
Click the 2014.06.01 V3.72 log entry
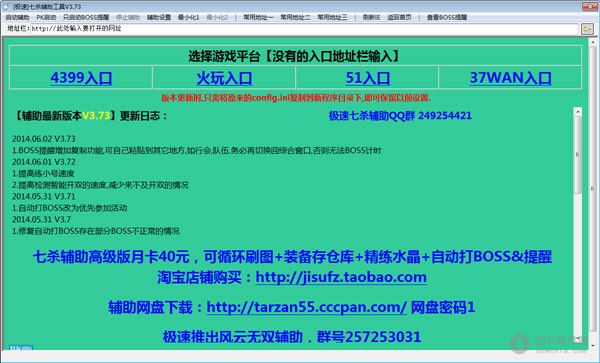click(x=44, y=162)
